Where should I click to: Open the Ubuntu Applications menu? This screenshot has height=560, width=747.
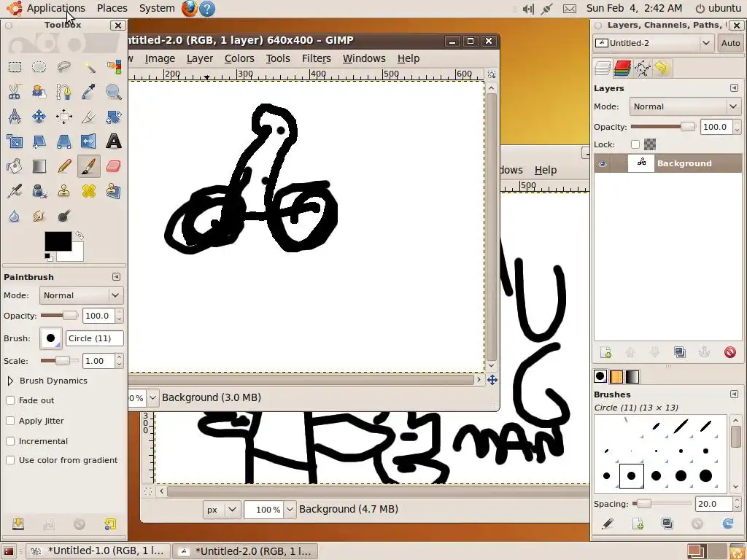pos(55,8)
